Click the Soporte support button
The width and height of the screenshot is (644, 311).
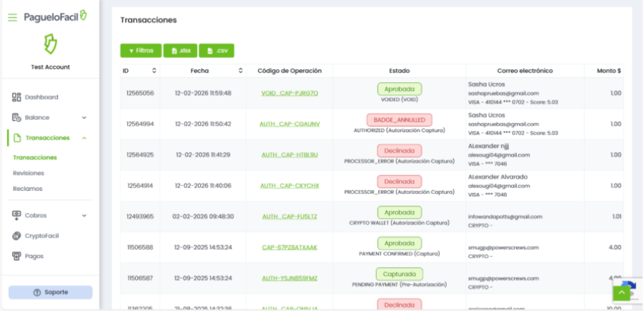(x=50, y=292)
